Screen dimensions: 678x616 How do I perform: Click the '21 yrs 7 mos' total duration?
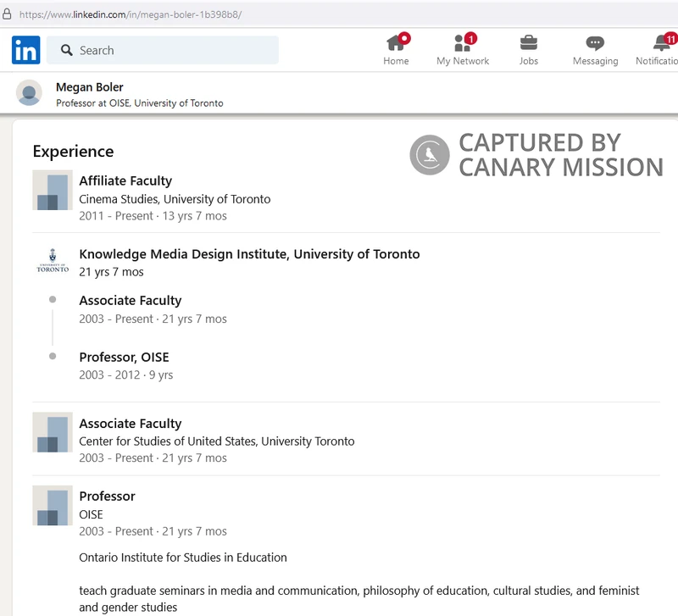[111, 272]
